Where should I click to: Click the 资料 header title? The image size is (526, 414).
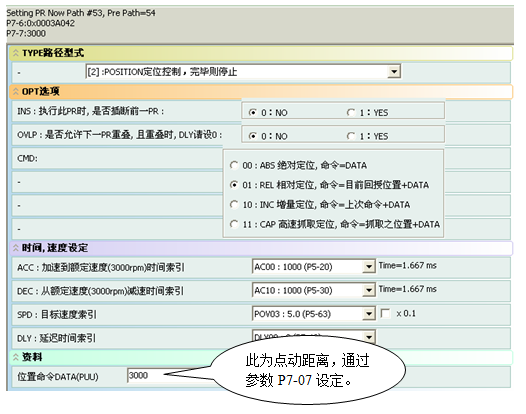point(32,357)
